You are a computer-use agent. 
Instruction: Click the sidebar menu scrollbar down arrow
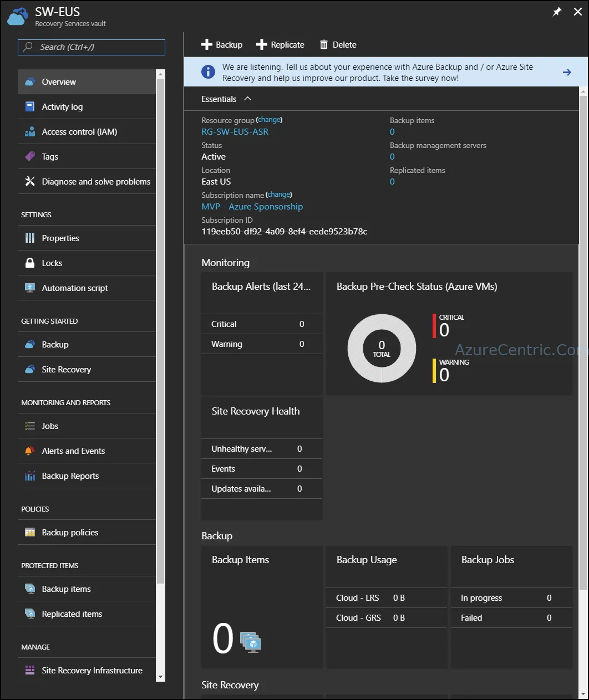pyautogui.click(x=160, y=677)
